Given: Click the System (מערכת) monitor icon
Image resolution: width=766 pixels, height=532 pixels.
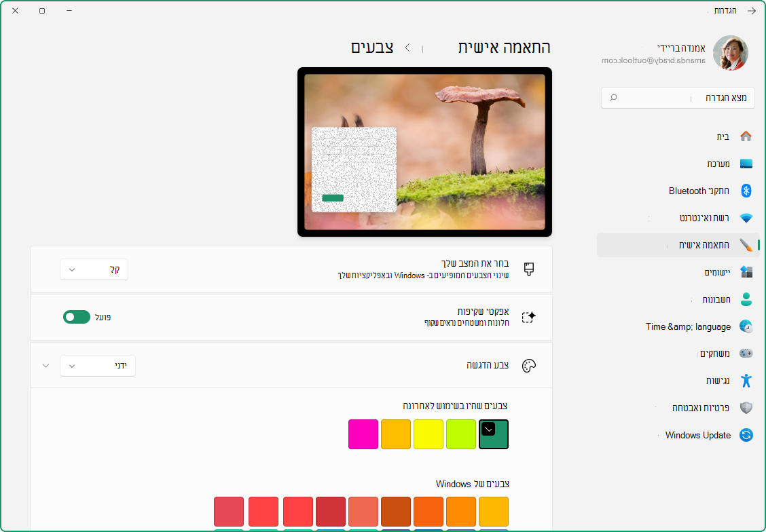Looking at the screenshot, I should point(746,164).
